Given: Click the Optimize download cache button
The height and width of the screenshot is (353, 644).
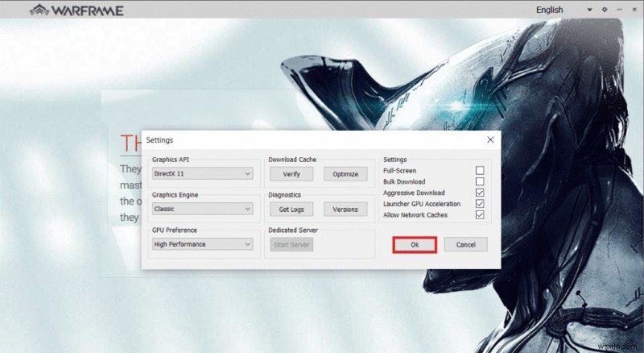Looking at the screenshot, I should coord(345,174).
